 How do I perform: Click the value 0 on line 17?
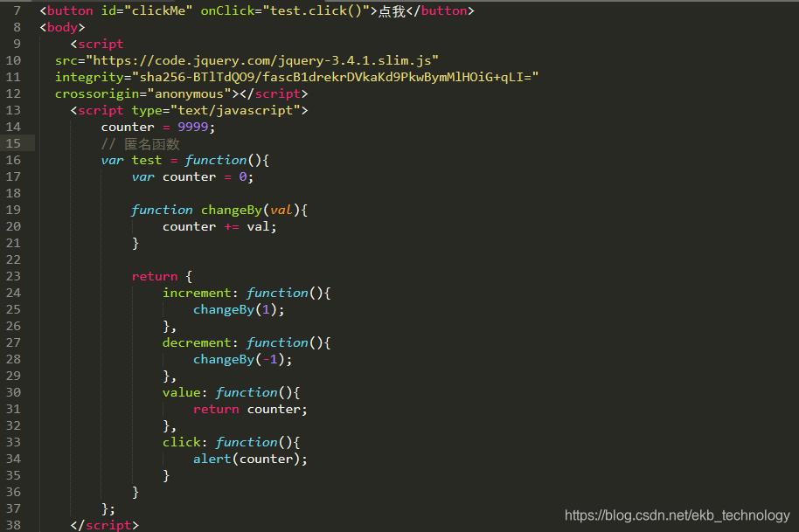pyautogui.click(x=242, y=177)
